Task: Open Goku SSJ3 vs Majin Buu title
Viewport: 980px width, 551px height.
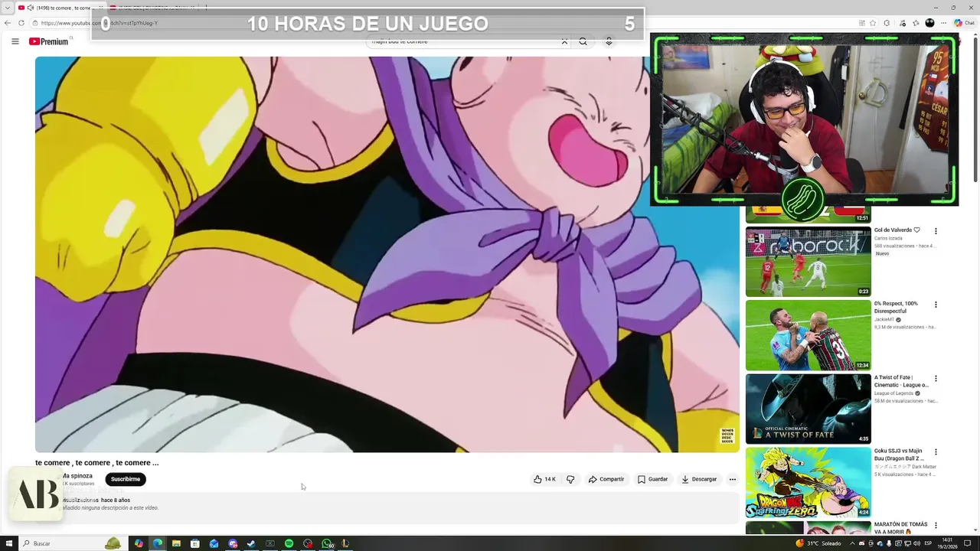Action: point(899,455)
